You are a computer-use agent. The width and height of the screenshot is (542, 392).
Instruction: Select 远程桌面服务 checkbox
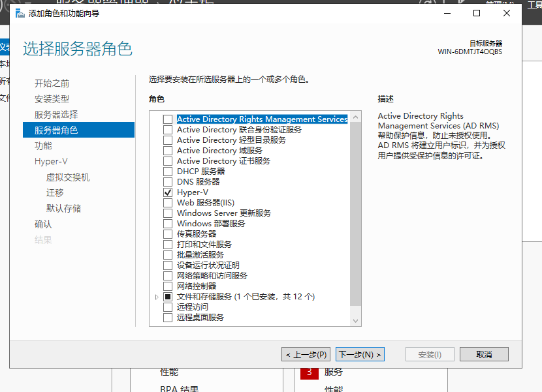(168, 317)
